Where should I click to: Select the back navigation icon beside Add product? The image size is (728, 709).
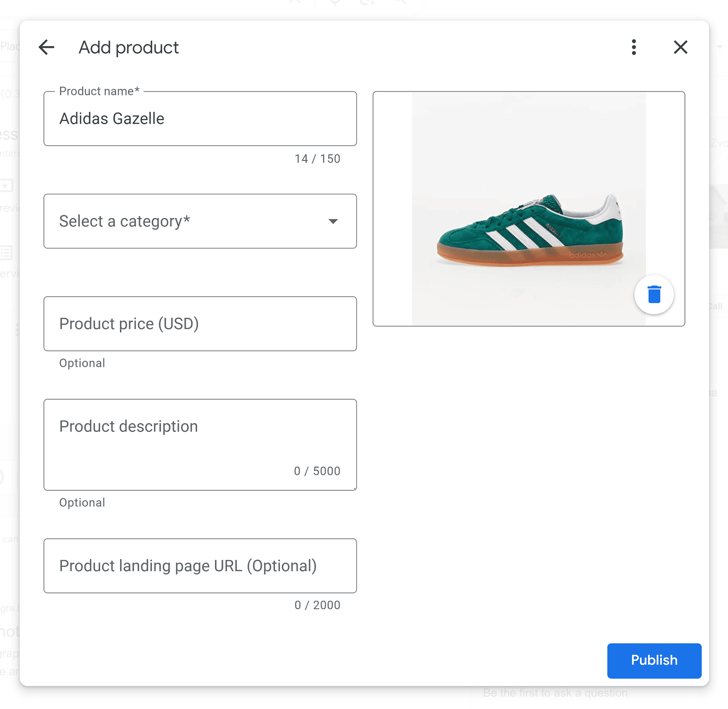click(46, 47)
